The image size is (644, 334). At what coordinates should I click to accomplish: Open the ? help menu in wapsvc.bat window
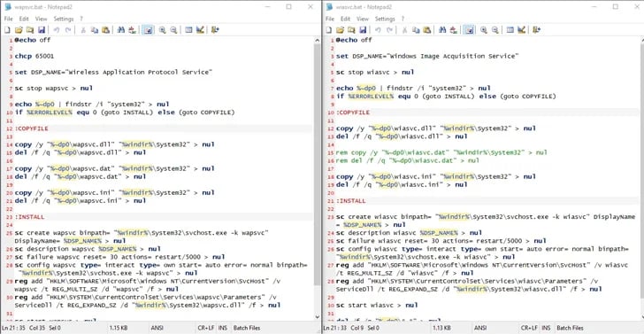point(81,19)
